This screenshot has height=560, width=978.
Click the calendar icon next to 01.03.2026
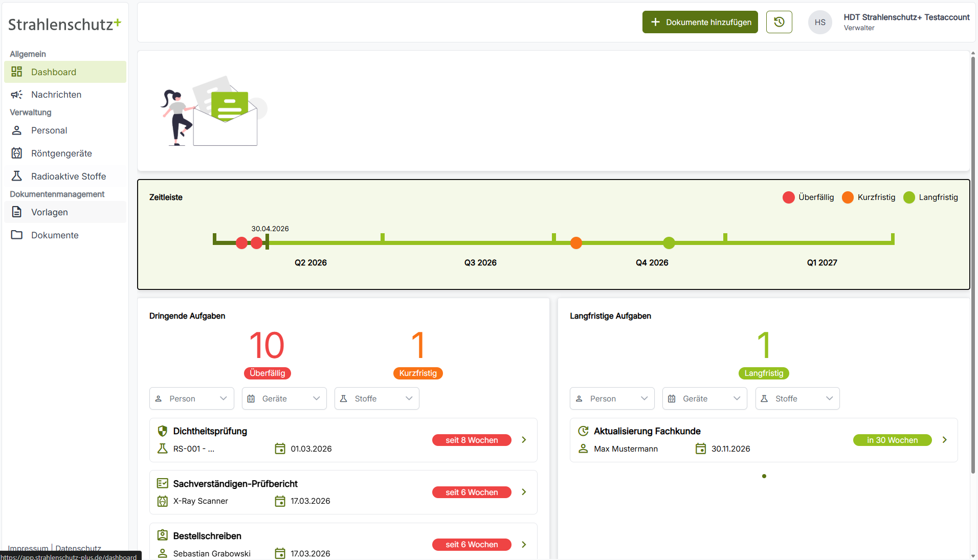click(280, 449)
